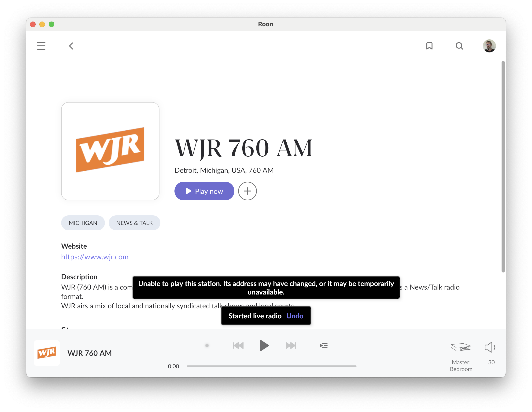
Task: Close the Roon window
Action: pyautogui.click(x=33, y=24)
